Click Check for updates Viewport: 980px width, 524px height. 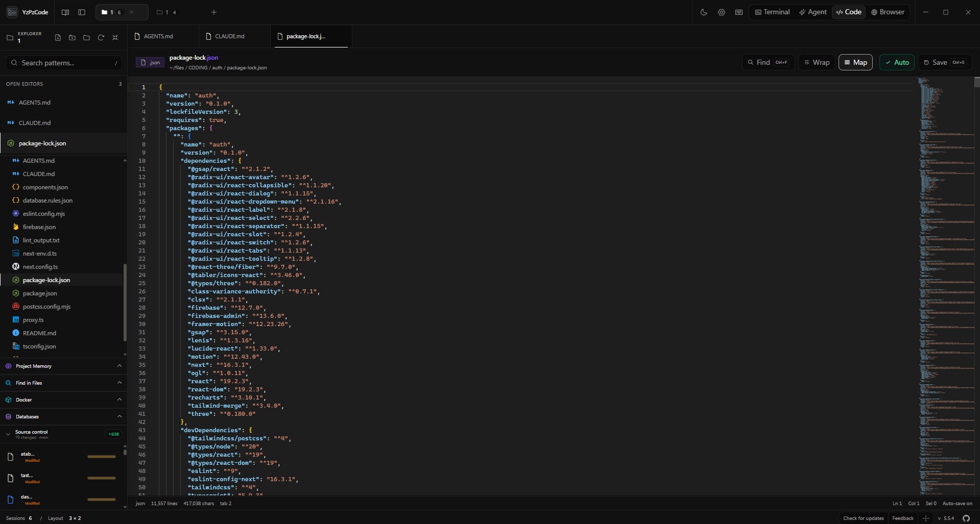pos(863,518)
